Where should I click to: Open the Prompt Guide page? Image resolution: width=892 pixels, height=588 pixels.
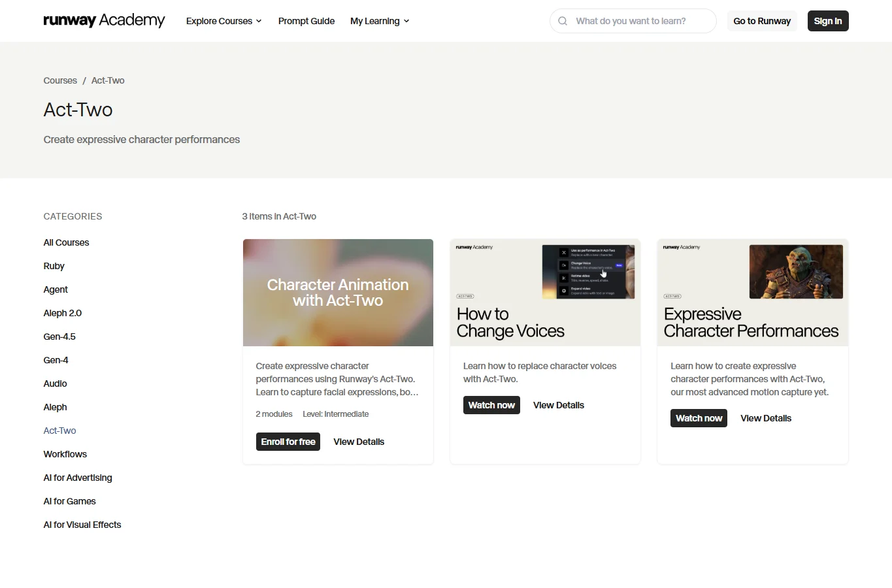[306, 21]
